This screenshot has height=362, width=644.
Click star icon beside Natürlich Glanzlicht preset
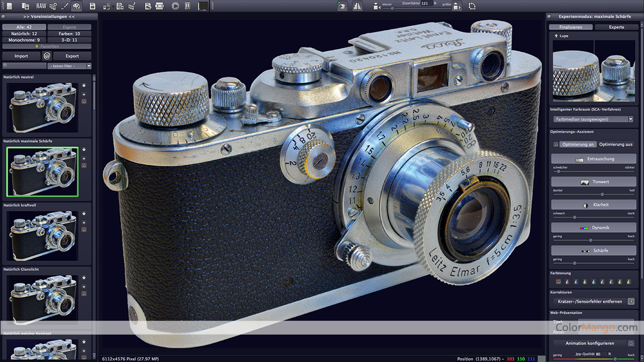click(84, 278)
